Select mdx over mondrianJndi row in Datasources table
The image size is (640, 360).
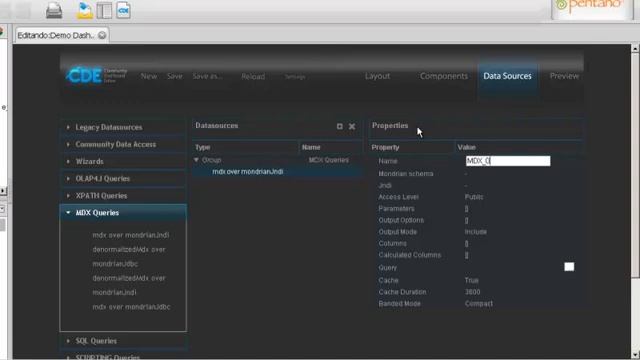278,172
